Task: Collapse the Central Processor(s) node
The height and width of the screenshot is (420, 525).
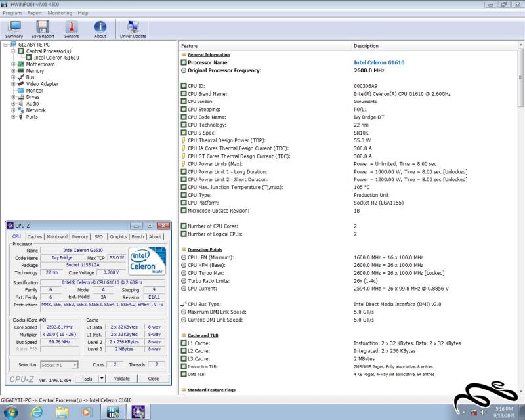Action: 13,51
